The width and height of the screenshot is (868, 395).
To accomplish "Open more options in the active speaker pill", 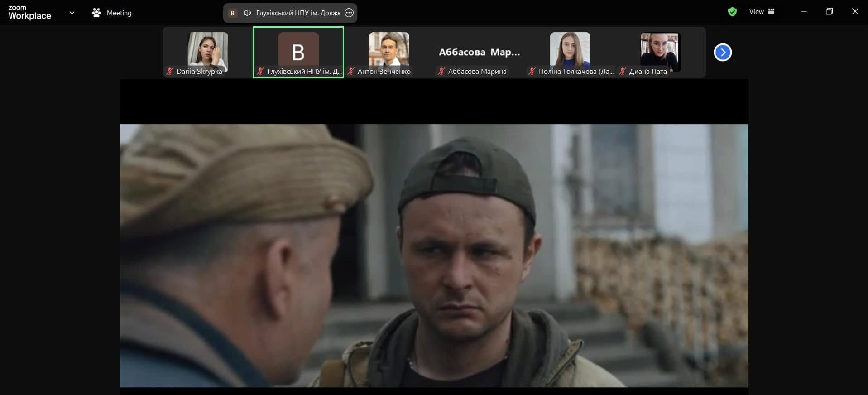I will [349, 13].
